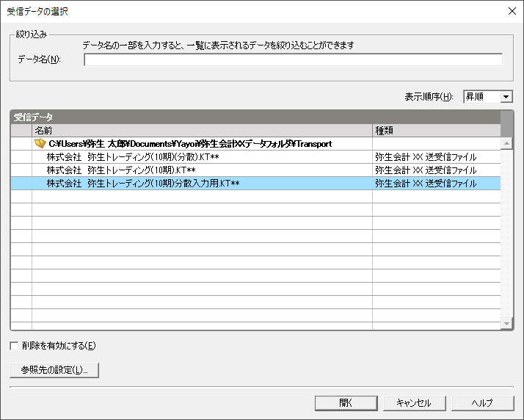This screenshot has width=524, height=420.
Task: Open help with the ヘルプ button
Action: [482, 403]
